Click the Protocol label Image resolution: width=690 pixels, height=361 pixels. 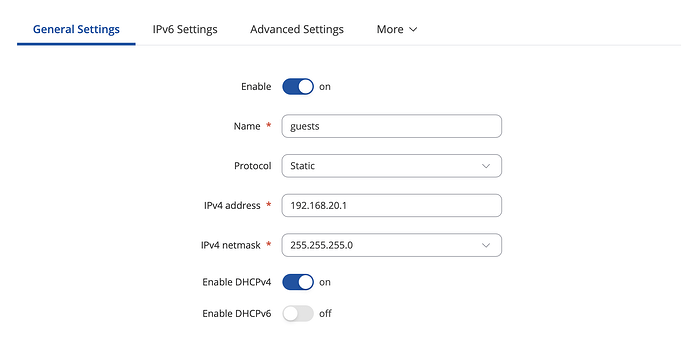pyautogui.click(x=253, y=166)
